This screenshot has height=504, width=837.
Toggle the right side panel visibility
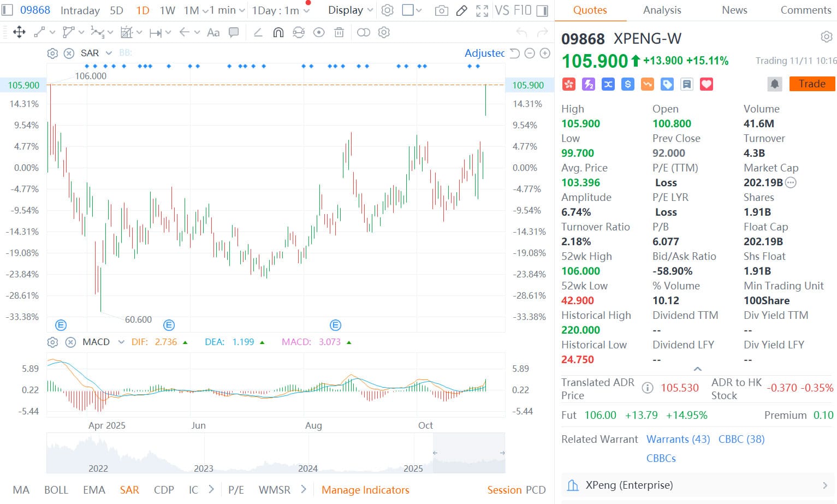click(541, 10)
